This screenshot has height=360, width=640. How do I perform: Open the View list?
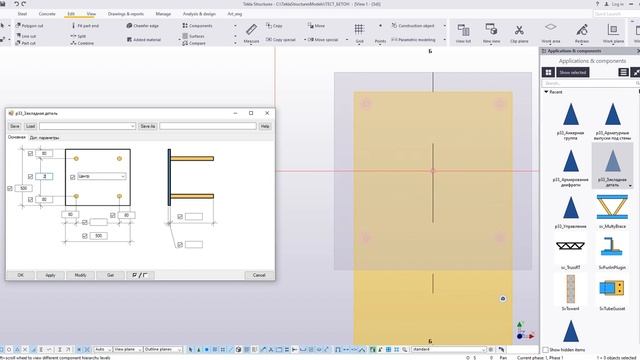coord(463,33)
